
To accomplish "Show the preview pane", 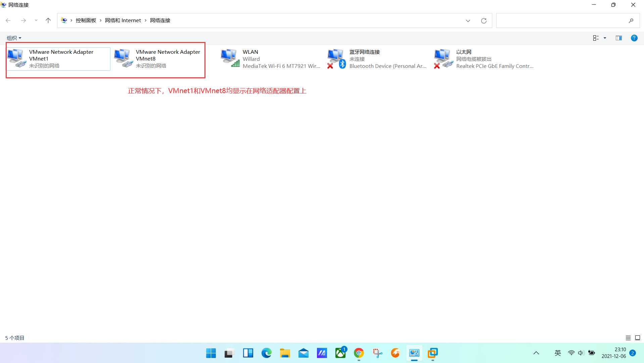I will pos(619,38).
